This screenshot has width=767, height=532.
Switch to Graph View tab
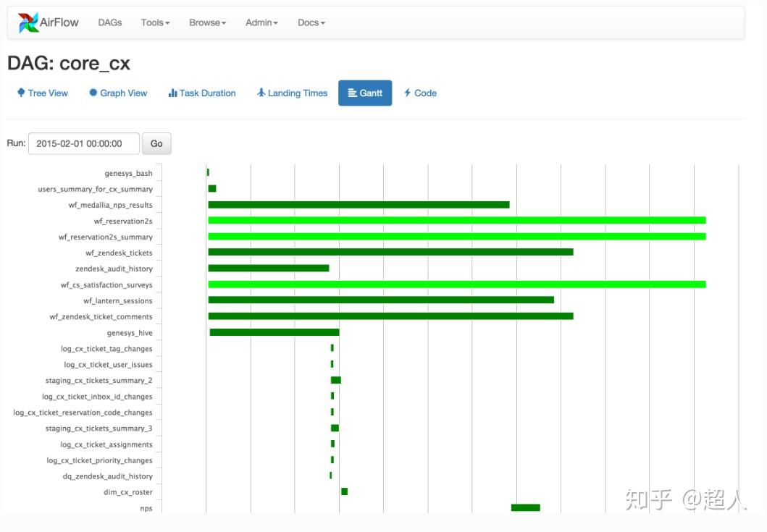pos(118,93)
